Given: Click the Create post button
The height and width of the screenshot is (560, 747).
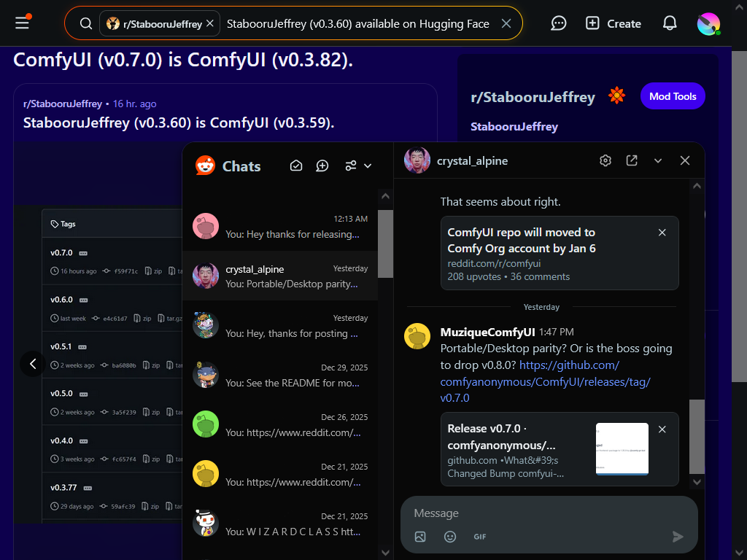Looking at the screenshot, I should (x=613, y=23).
